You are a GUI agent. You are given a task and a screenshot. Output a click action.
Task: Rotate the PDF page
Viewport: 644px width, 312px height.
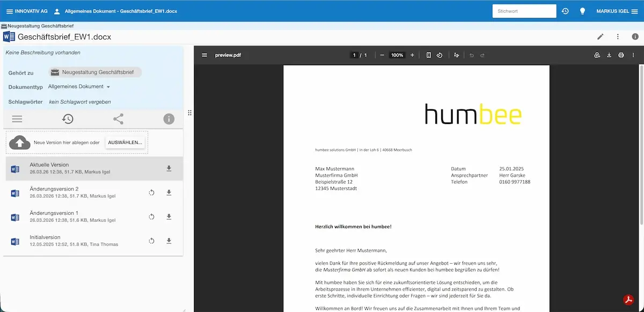click(x=440, y=55)
